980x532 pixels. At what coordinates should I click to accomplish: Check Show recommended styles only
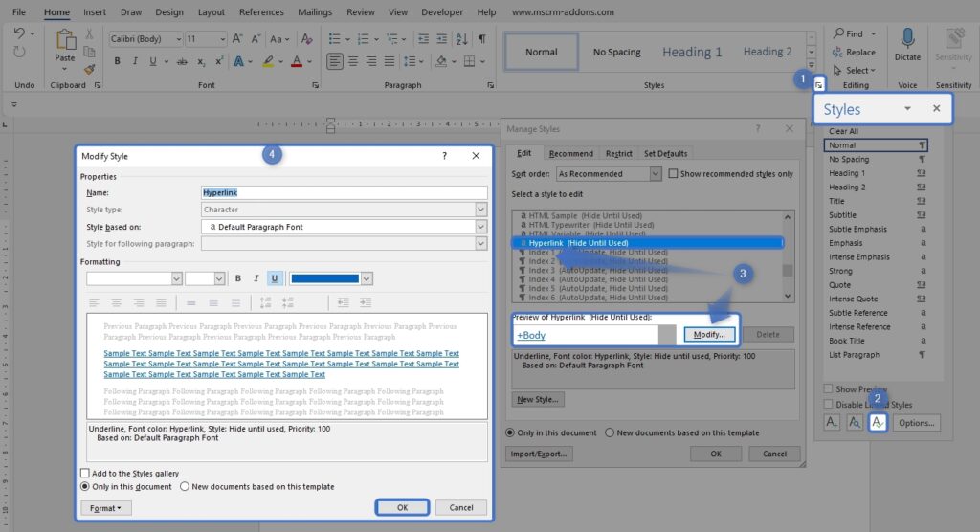coord(673,174)
